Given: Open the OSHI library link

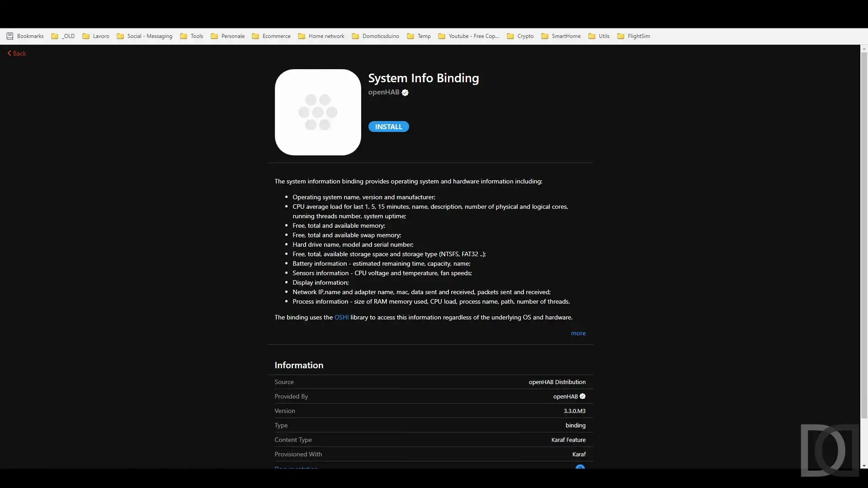Looking at the screenshot, I should (x=341, y=317).
